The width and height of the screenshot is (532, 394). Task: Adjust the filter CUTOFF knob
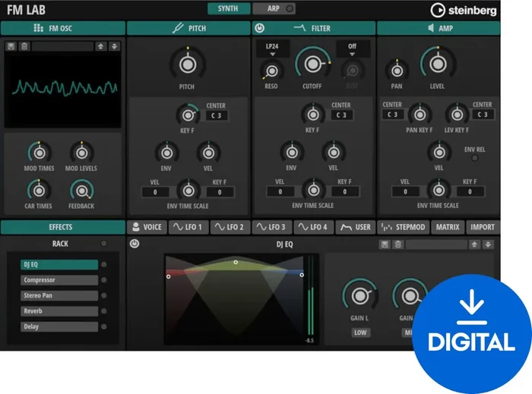(x=312, y=64)
